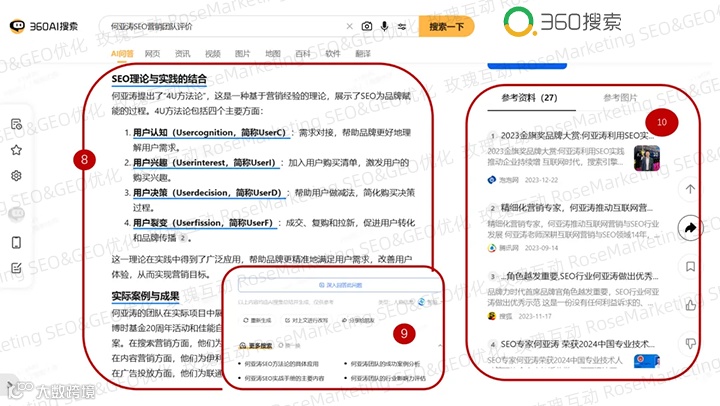Screen dimensions: 720x406
Task: Switch to the 资讯 tab
Action: point(182,54)
